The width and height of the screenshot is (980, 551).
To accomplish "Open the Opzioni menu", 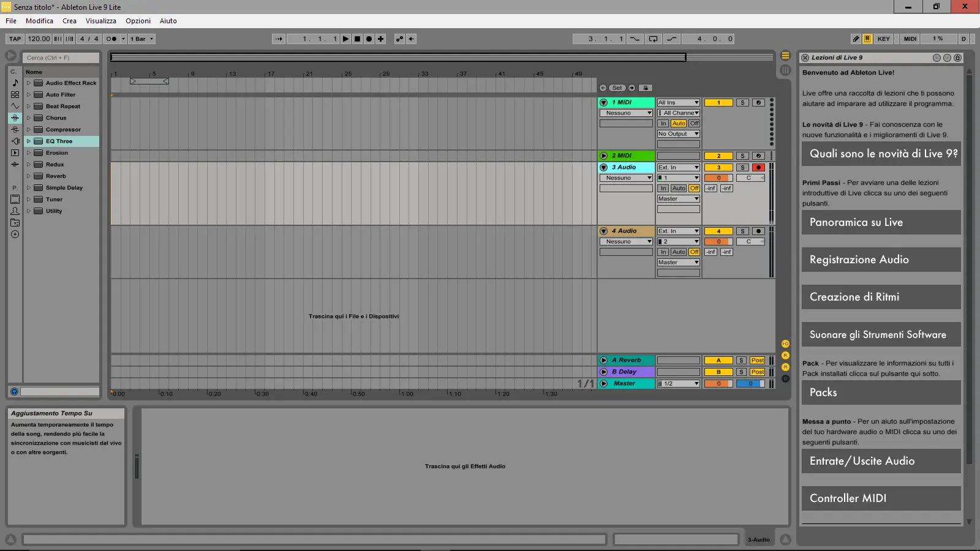I will pyautogui.click(x=138, y=21).
